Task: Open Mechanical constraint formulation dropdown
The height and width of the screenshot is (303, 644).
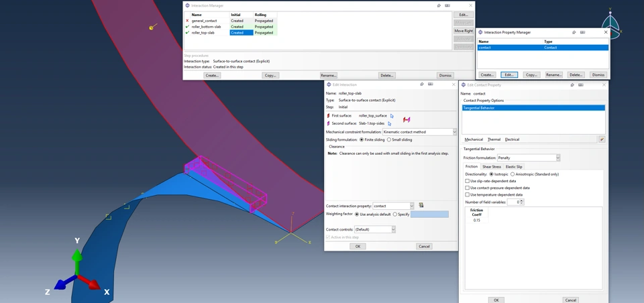Action: 419,132
